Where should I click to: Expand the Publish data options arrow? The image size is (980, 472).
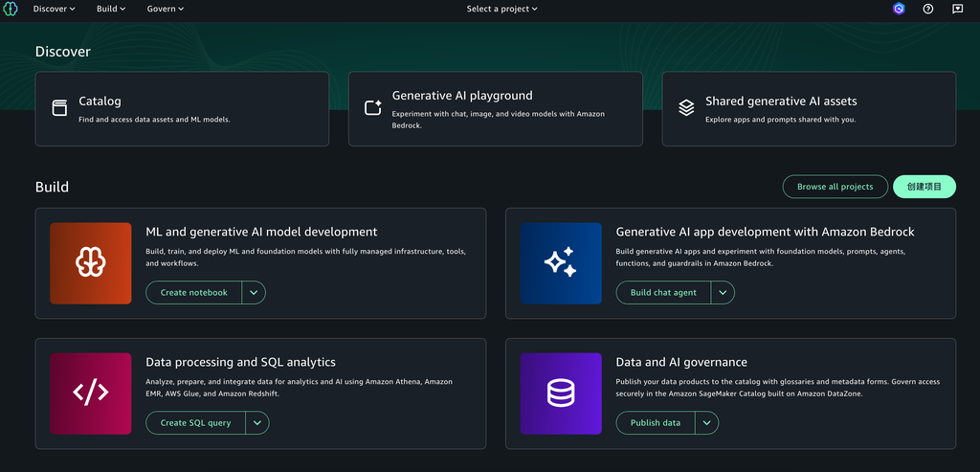[707, 422]
